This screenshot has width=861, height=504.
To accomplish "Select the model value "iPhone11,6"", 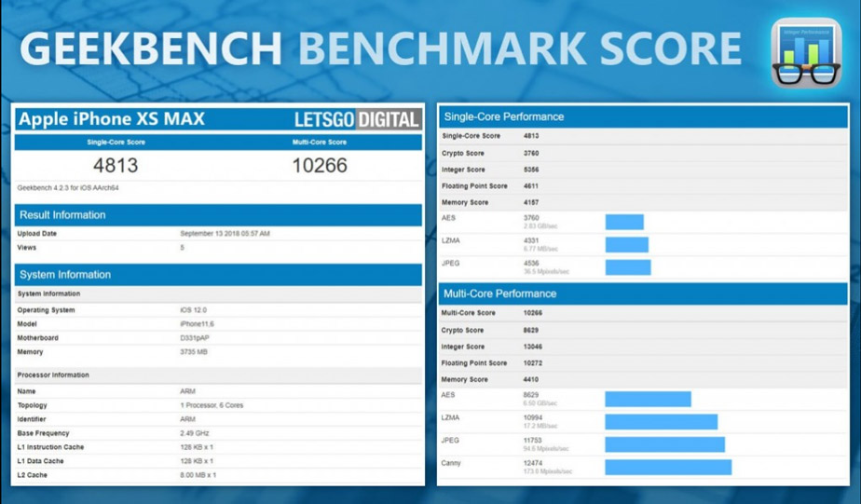I will pyautogui.click(x=197, y=324).
